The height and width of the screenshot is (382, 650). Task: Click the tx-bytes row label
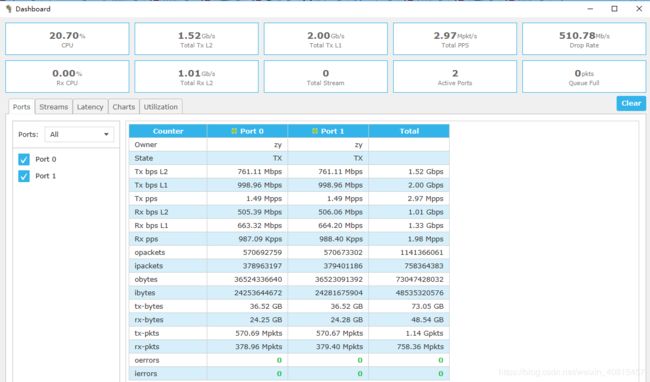coord(149,306)
